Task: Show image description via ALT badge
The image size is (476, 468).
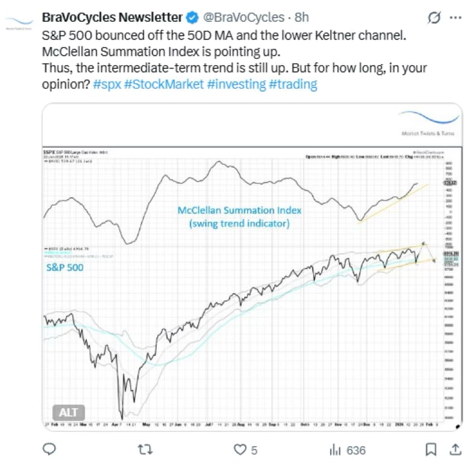Action: (x=69, y=413)
